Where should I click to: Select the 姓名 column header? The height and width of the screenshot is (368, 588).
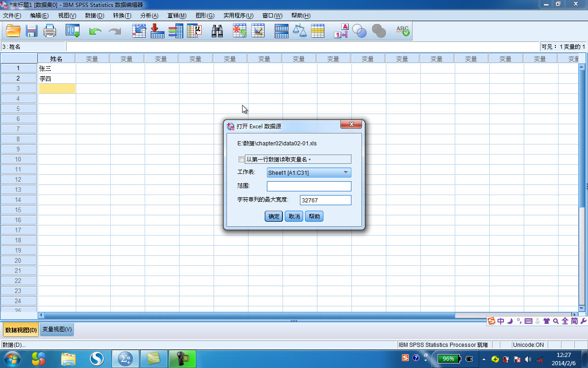coord(57,58)
